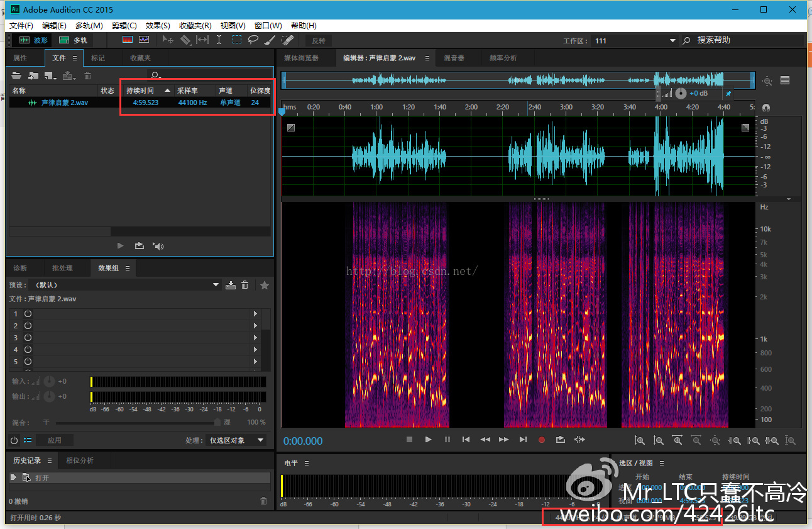Expand the effect slot 5 arrow
Image resolution: width=812 pixels, height=529 pixels.
point(255,362)
